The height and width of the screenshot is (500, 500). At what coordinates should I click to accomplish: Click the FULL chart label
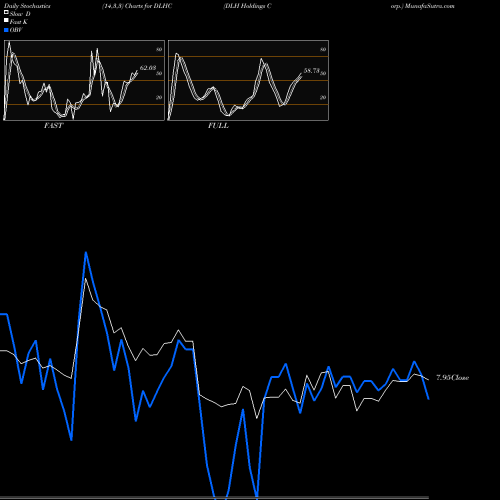(x=218, y=126)
